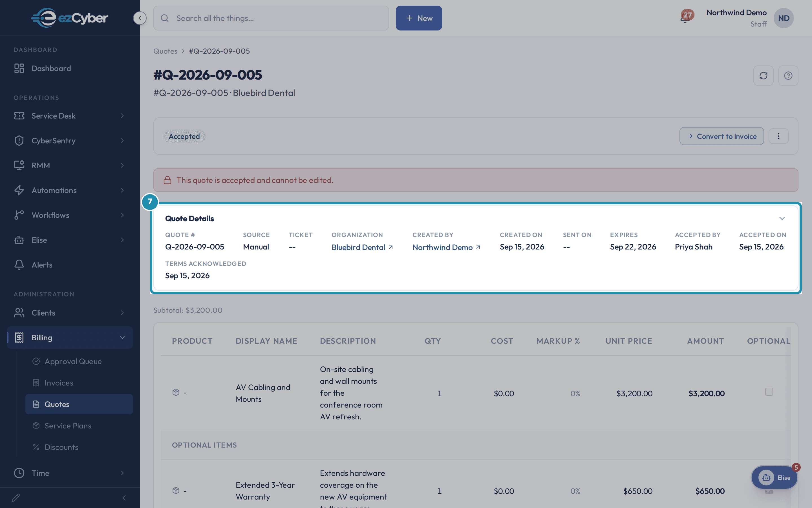
Task: Click the Expires date Sep 22, 2026
Action: pos(633,247)
